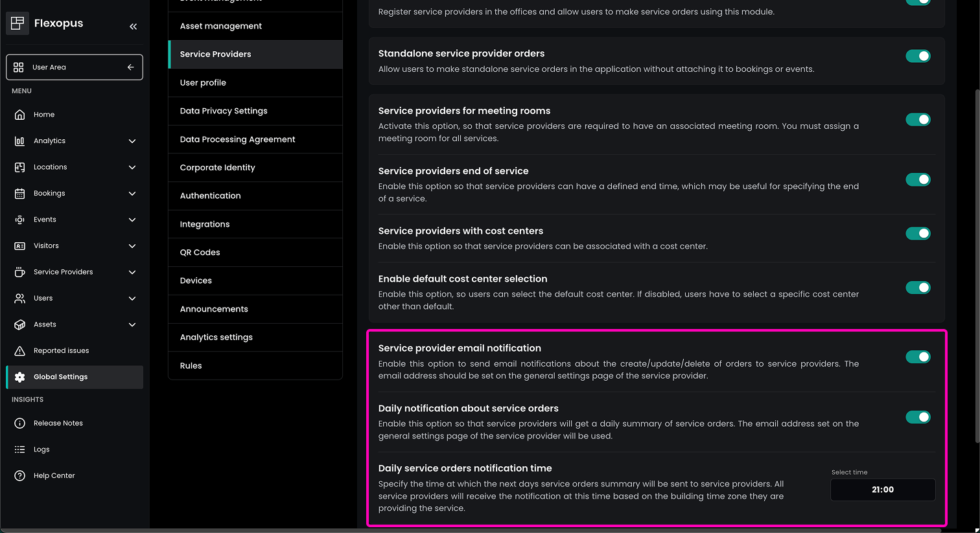Click the vertical page scrollbar
The height and width of the screenshot is (533, 980).
[977, 259]
